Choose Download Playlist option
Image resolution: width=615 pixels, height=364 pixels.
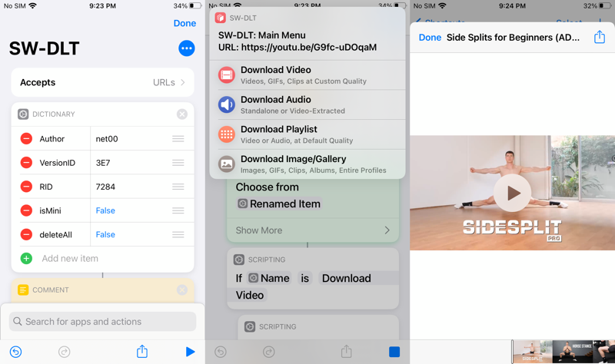[307, 134]
